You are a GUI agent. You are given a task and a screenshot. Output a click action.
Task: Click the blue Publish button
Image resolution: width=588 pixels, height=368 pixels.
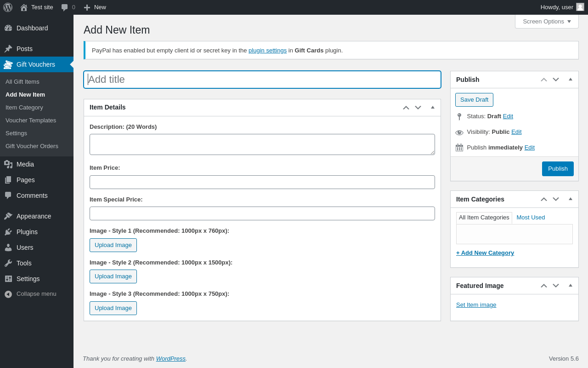point(558,169)
